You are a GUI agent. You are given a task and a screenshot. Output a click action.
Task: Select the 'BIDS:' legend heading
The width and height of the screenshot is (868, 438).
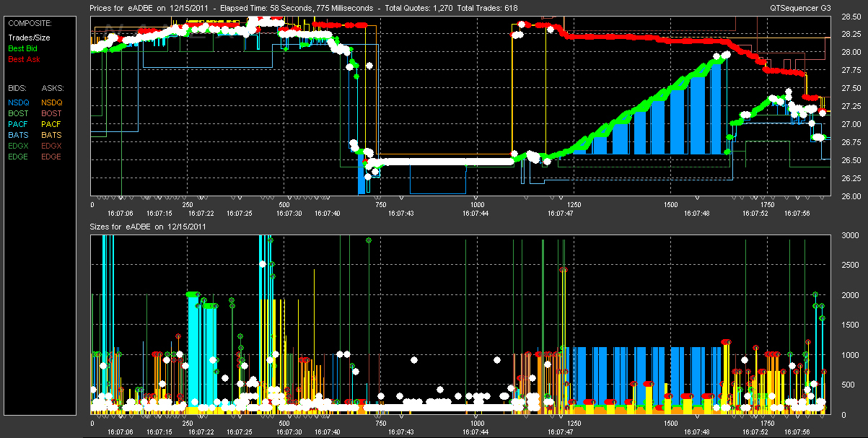tap(18, 87)
